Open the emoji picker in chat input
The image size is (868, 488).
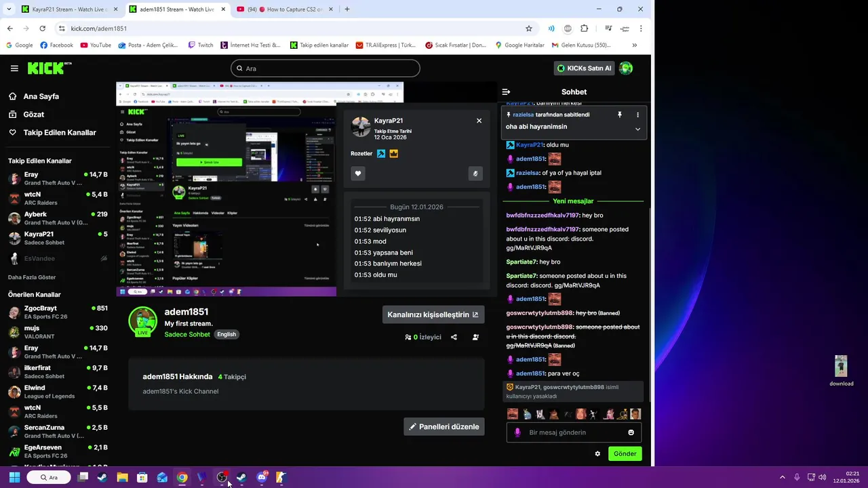point(631,432)
